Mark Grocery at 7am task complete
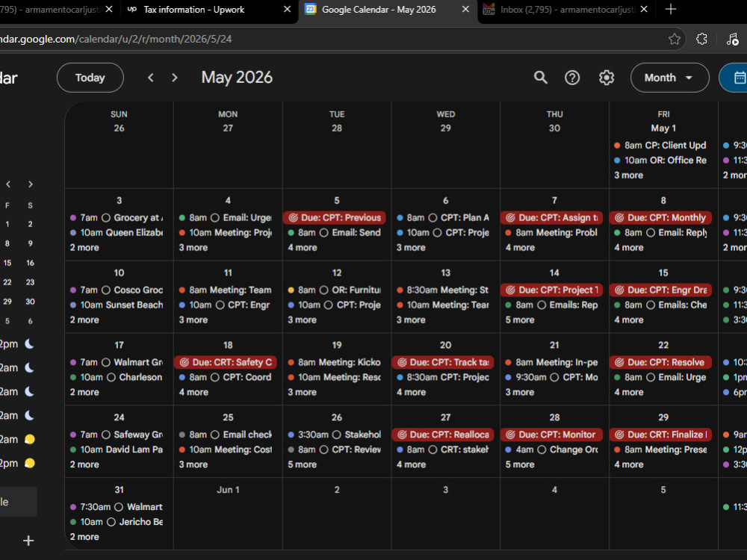The image size is (747, 560). 106,217
